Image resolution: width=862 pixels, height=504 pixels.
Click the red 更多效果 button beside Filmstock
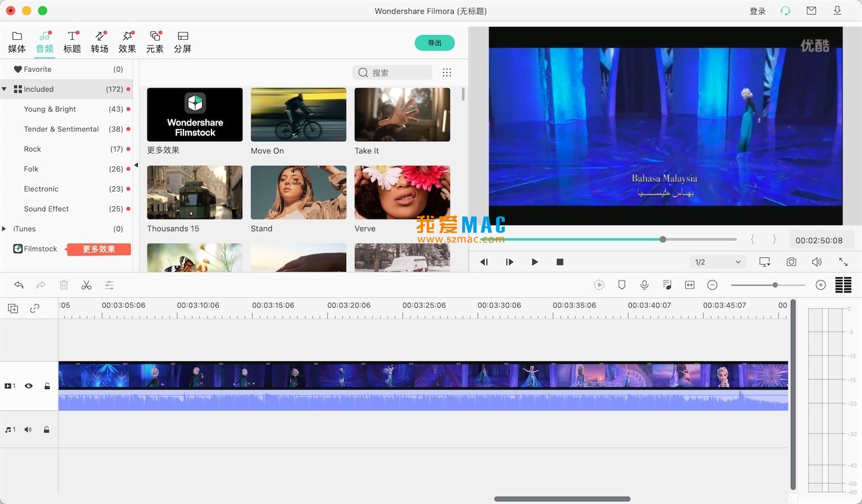pos(99,249)
